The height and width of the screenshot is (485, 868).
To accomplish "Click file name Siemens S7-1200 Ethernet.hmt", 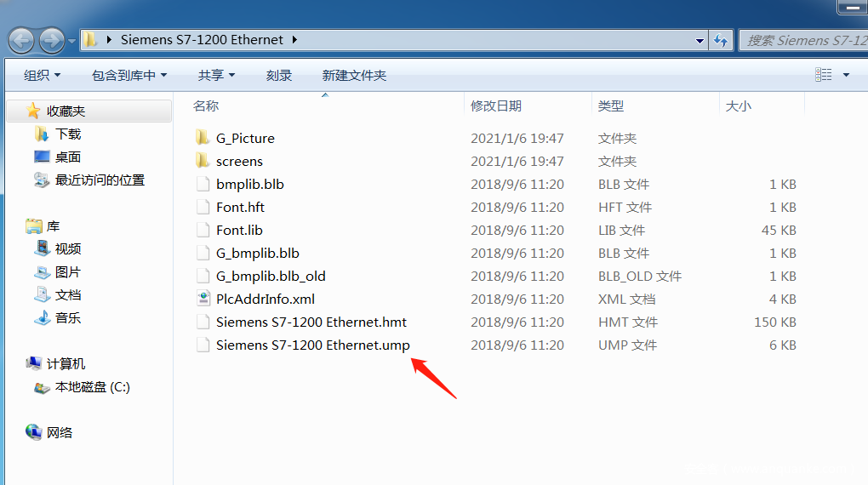I will (x=311, y=322).
